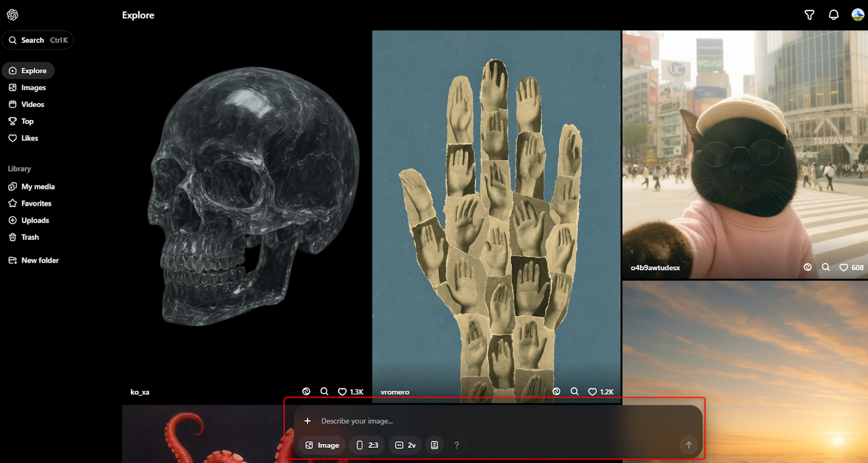This screenshot has height=463, width=868.
Task: Click the profile avatar at top right
Action: coord(858,15)
